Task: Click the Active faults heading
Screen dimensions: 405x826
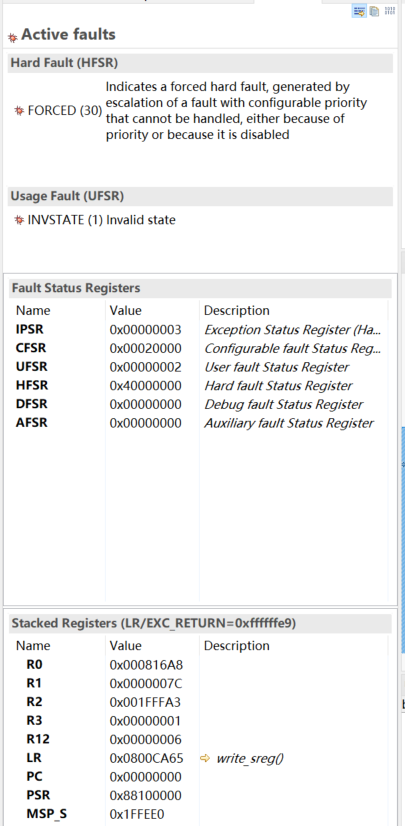Action: pyautogui.click(x=68, y=35)
